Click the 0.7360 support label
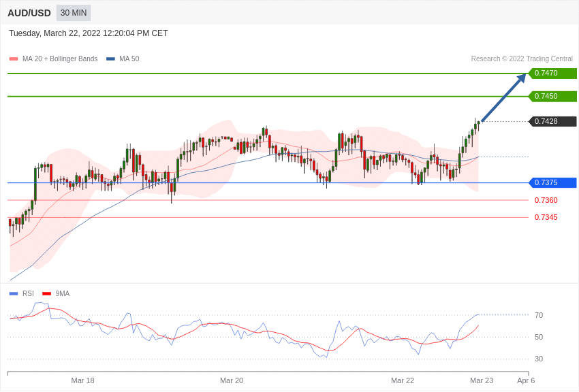Image resolution: width=579 pixels, height=392 pixels. [546, 200]
